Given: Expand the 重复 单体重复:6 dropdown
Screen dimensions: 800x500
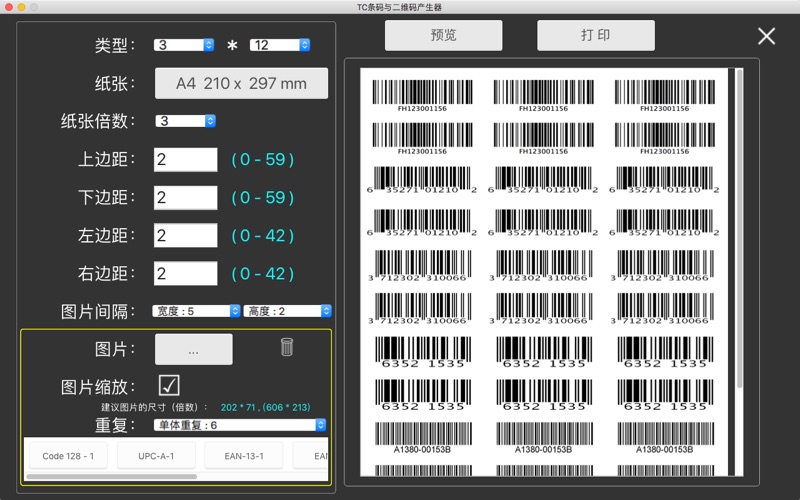Looking at the screenshot, I should click(x=240, y=425).
